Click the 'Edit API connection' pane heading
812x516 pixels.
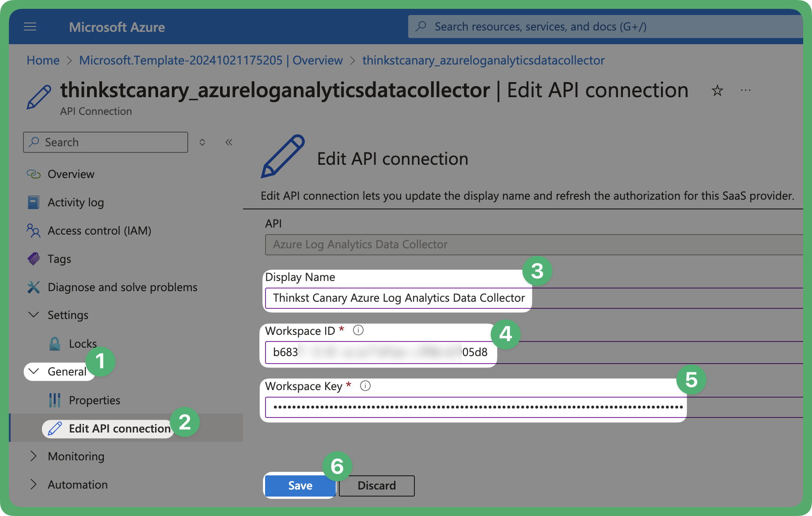[x=392, y=159]
